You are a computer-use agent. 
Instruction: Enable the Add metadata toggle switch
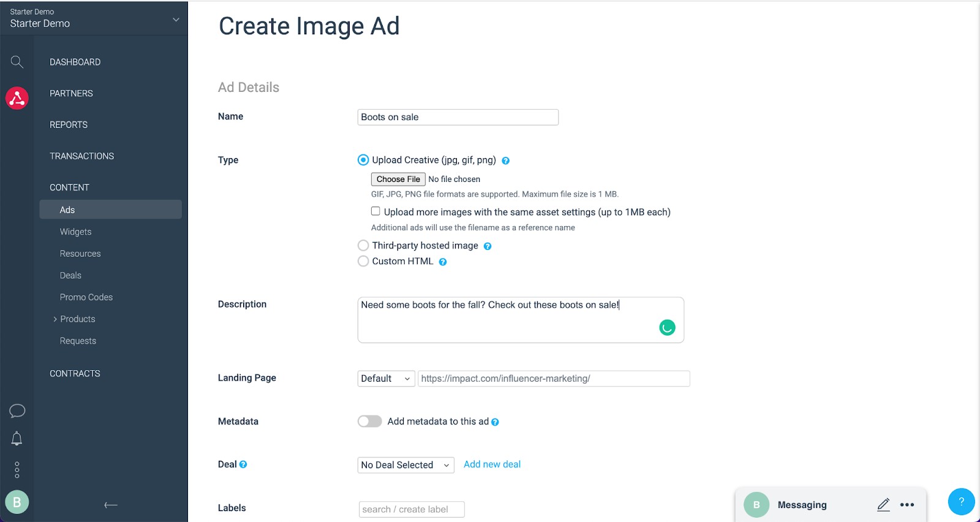pyautogui.click(x=370, y=422)
